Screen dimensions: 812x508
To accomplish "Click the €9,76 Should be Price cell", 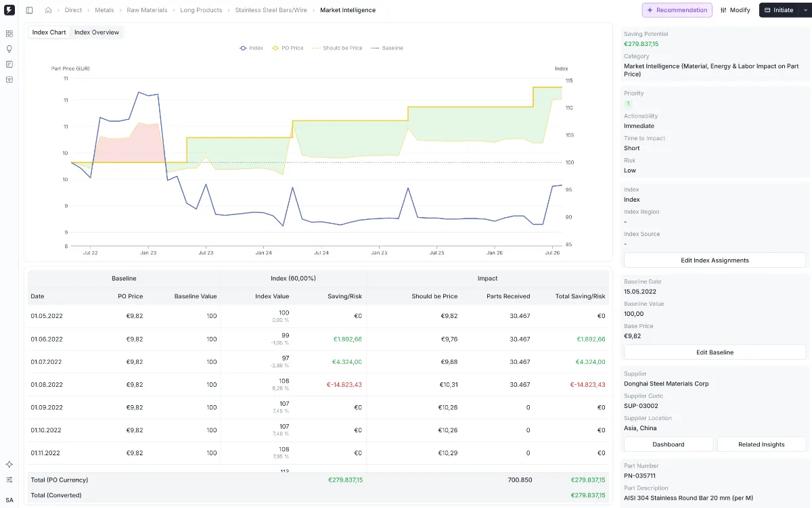I will [x=449, y=339].
